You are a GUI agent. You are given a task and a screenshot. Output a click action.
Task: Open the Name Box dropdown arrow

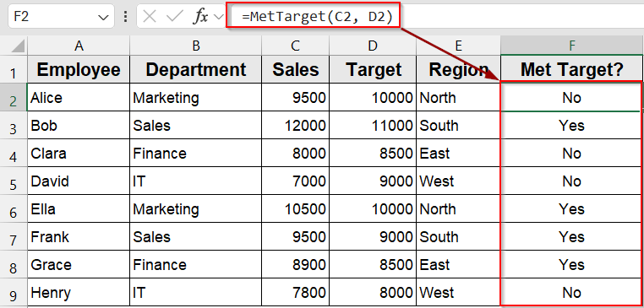102,17
